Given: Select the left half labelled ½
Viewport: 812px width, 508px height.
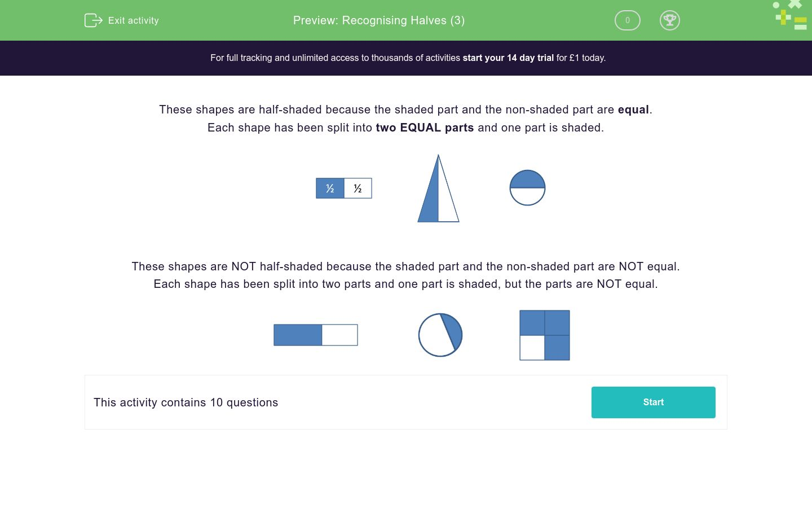Looking at the screenshot, I should tap(330, 188).
